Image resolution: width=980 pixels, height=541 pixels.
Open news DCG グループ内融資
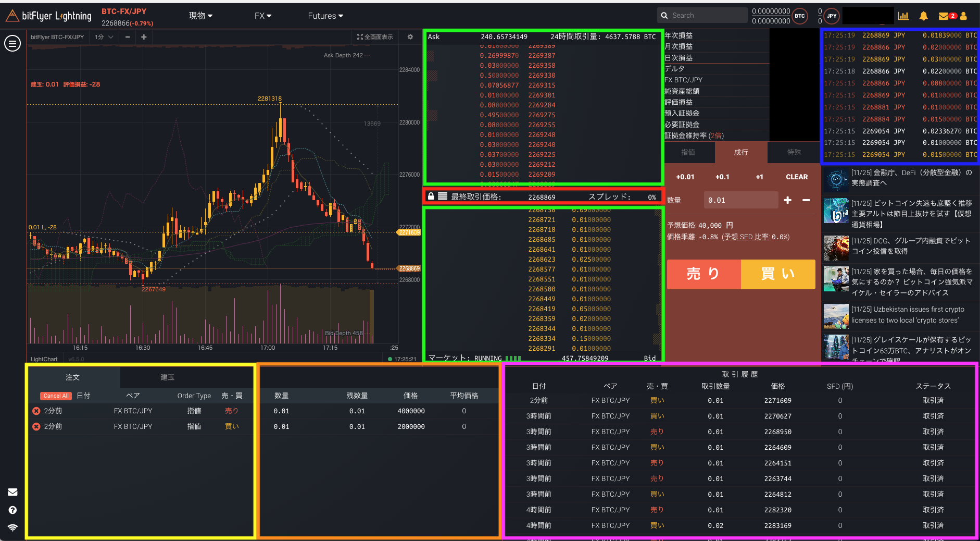coord(911,246)
